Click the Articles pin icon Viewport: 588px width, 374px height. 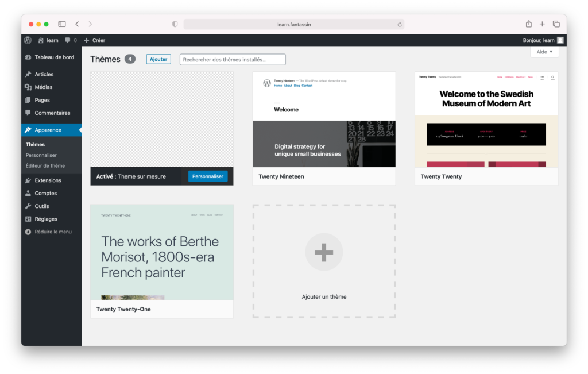[28, 74]
